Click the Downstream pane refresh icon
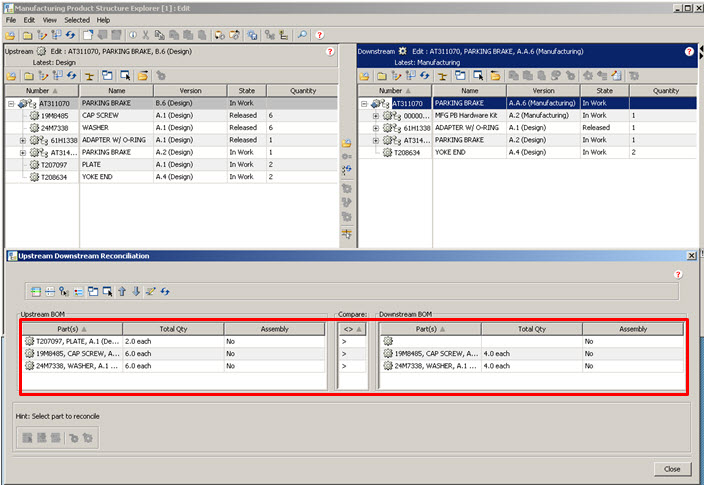 pyautogui.click(x=425, y=76)
